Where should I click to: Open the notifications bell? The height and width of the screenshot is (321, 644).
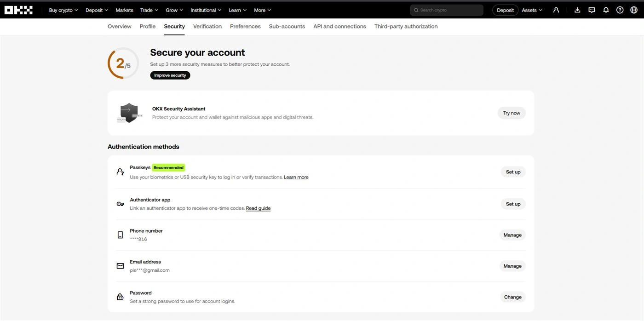coord(606,10)
